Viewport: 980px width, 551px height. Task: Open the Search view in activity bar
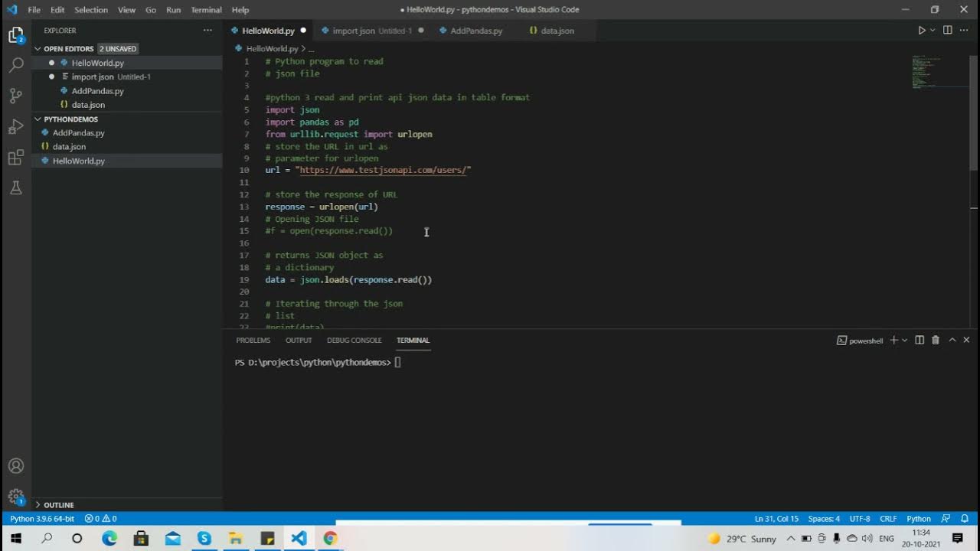click(16, 66)
